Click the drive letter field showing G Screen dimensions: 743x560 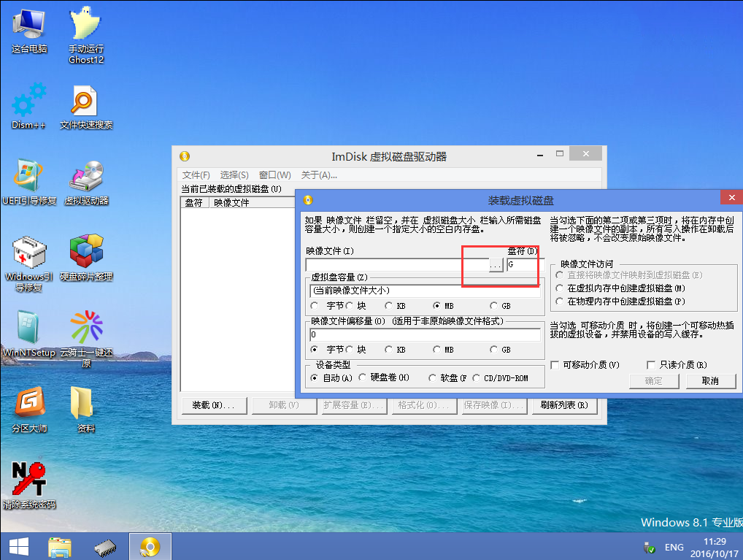click(x=525, y=265)
